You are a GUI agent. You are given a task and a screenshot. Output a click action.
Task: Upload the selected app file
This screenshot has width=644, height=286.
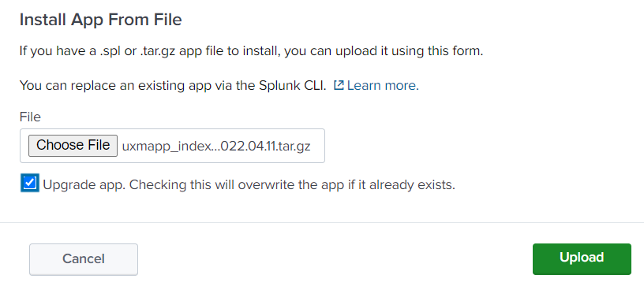point(582,259)
